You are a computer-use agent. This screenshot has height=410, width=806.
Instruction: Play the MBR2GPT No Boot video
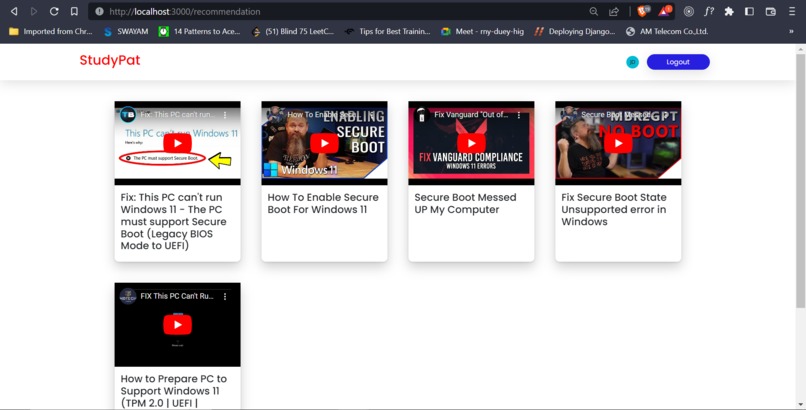618,143
